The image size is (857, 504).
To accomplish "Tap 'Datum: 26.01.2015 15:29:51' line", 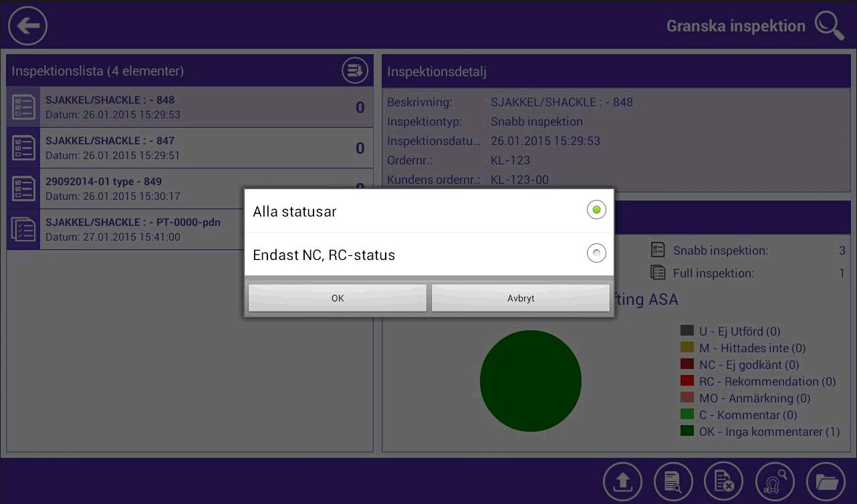I will tap(113, 155).
